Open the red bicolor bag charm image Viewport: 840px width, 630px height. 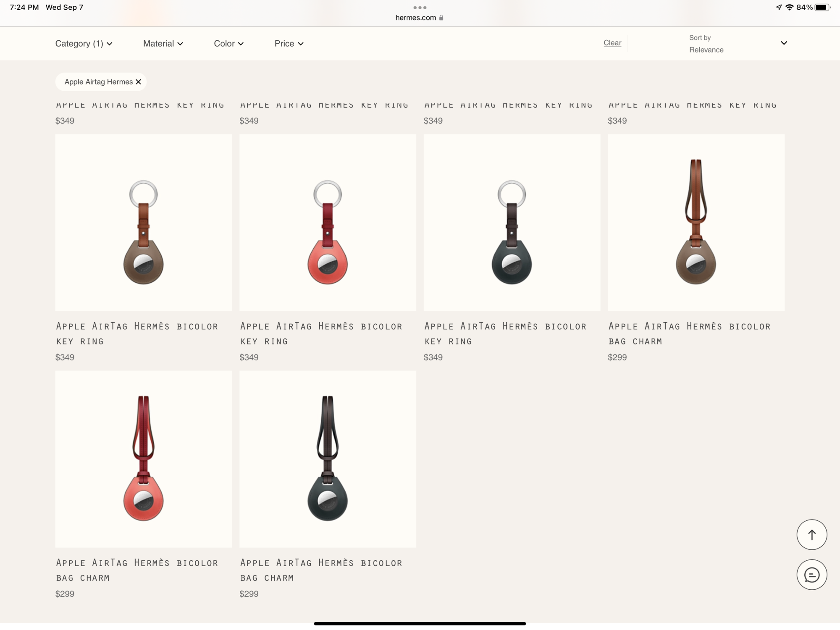(143, 459)
